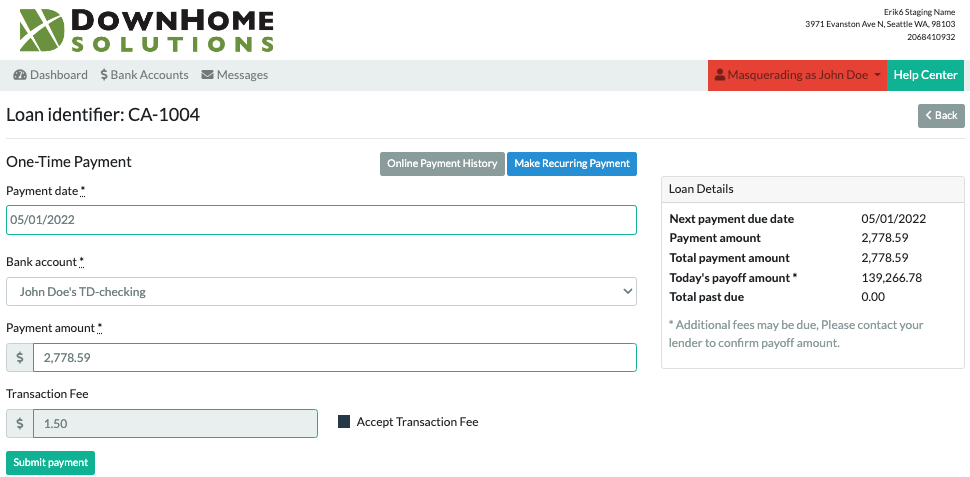970x477 pixels.
Task: Click the Bank Accounts dollar icon
Action: pos(104,75)
